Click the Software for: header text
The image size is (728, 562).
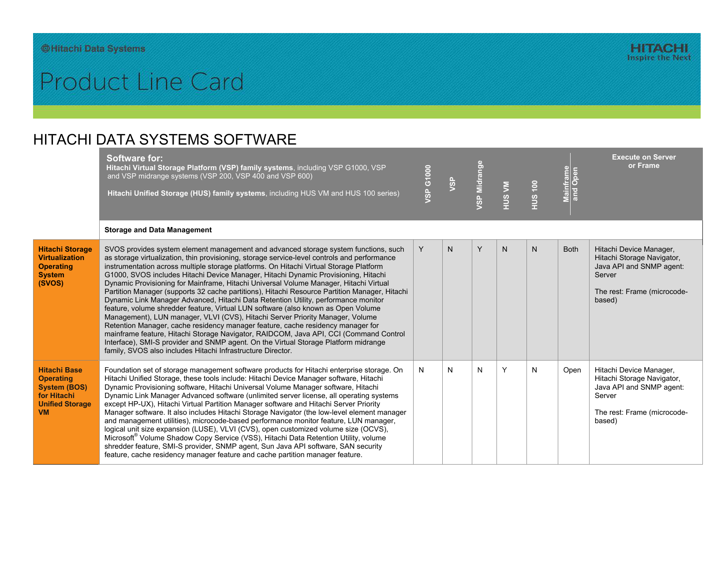(x=134, y=158)
